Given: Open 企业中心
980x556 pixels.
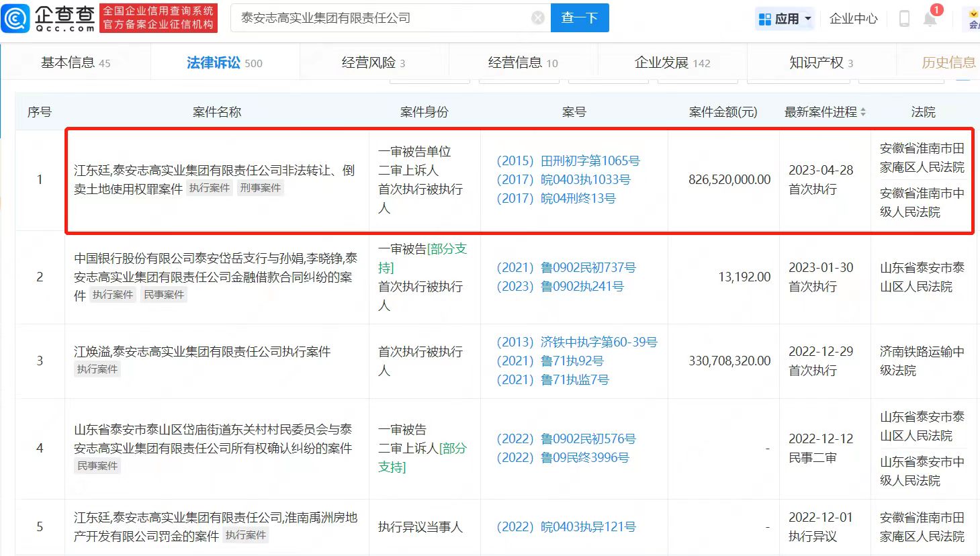Looking at the screenshot, I should [854, 19].
